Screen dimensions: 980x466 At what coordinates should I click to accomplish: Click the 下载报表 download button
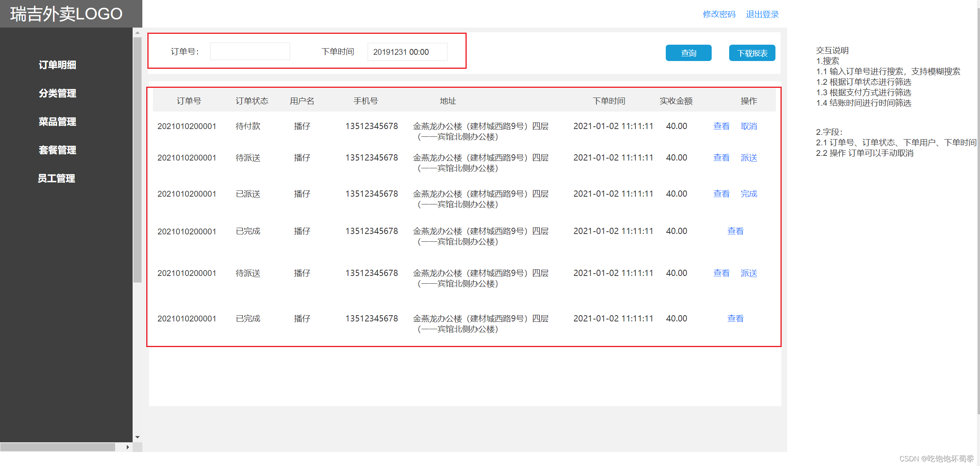[752, 53]
